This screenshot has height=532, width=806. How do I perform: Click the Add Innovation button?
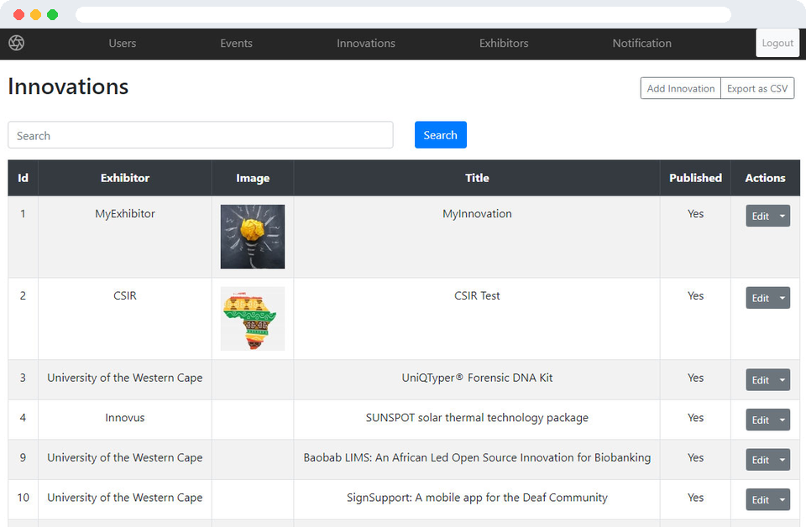pyautogui.click(x=681, y=88)
